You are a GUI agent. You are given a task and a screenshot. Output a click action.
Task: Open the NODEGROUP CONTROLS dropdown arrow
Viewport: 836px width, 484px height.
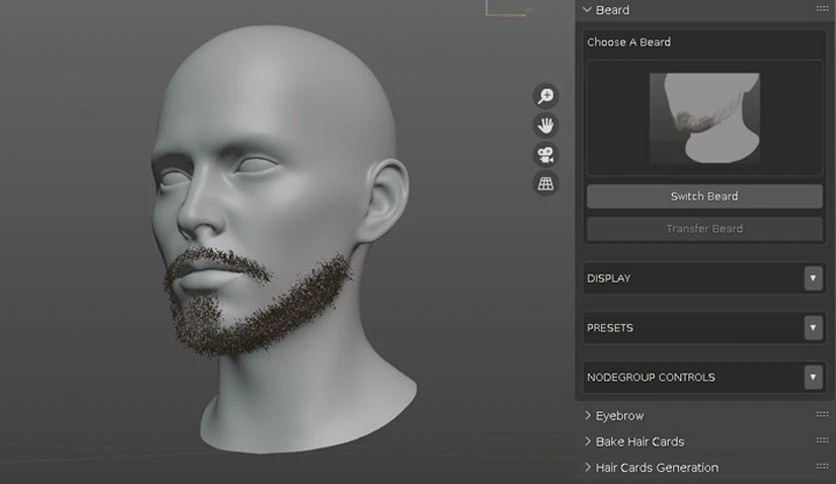813,377
